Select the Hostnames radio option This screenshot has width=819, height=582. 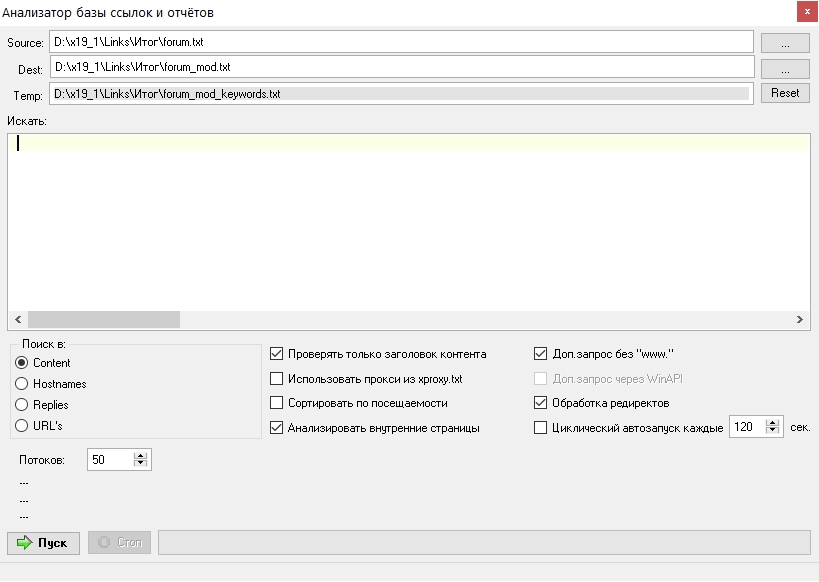(51, 384)
